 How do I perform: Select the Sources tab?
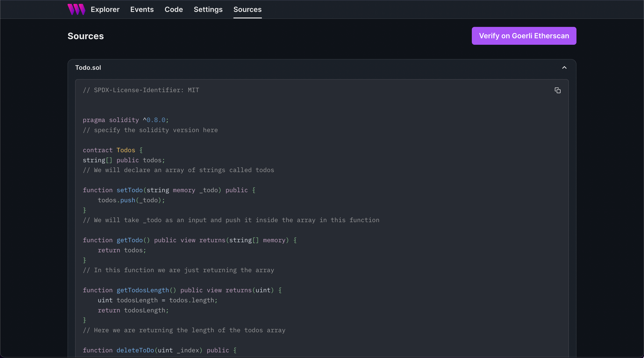pos(247,9)
